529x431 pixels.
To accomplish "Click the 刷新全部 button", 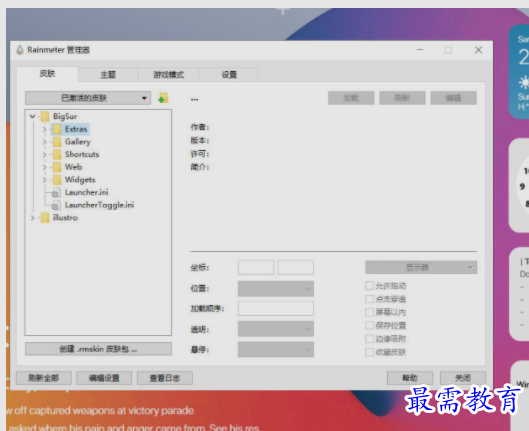I will pos(44,378).
